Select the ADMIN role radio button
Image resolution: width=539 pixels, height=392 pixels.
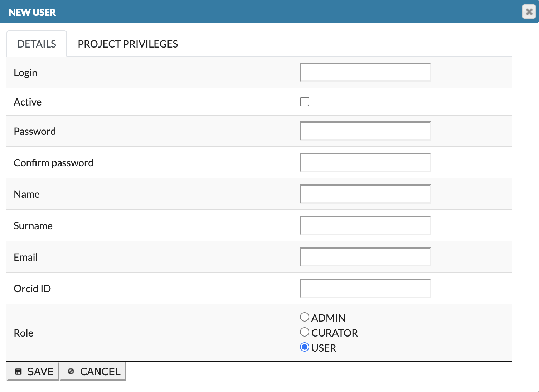point(305,317)
